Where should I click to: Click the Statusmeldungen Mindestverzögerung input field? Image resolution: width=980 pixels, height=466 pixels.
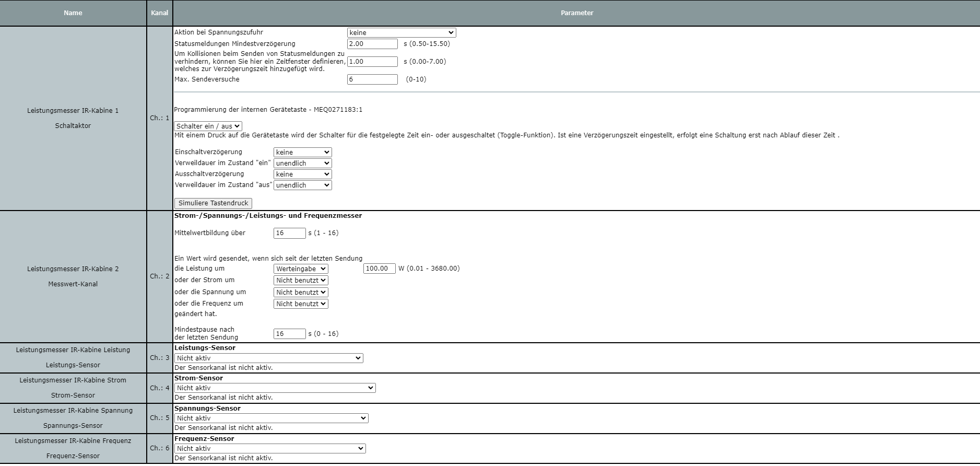tap(372, 44)
